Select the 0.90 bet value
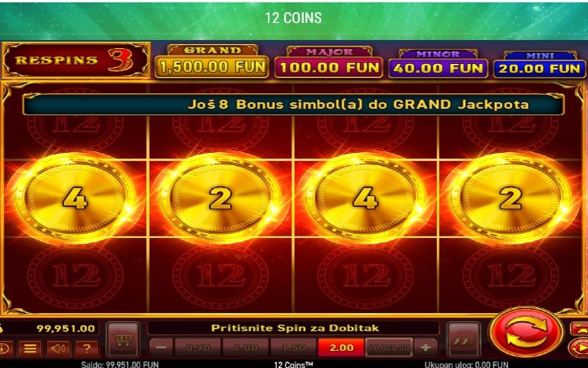The image size is (588, 368). pos(198,348)
